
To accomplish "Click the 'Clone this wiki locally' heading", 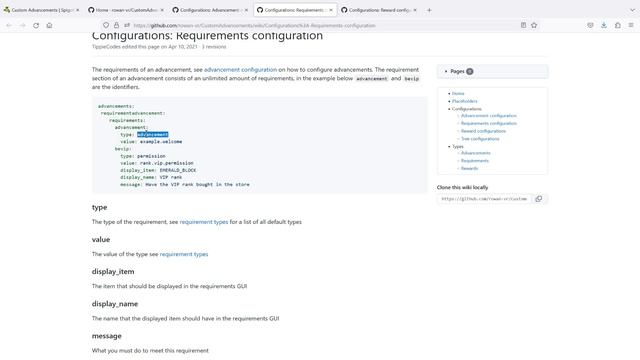I will coord(462,187).
